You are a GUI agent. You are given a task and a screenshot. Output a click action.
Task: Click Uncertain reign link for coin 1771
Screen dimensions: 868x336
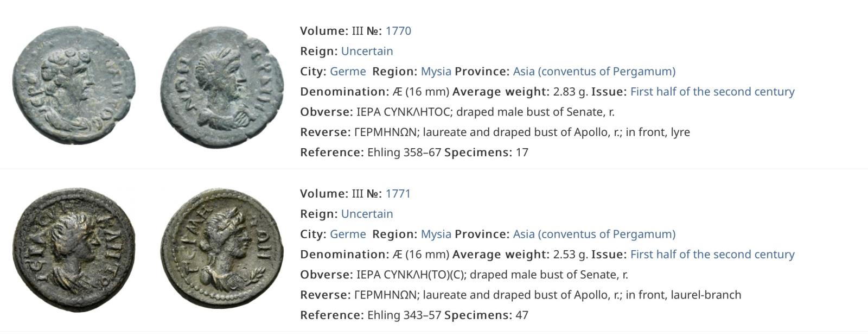click(x=367, y=214)
